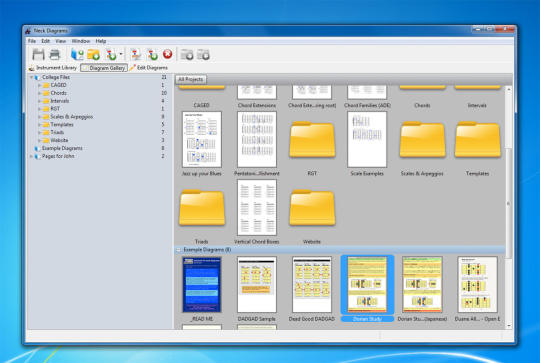This screenshot has height=363, width=540.
Task: Click Scales & Arpeggios folder in gallery
Action: [422, 140]
